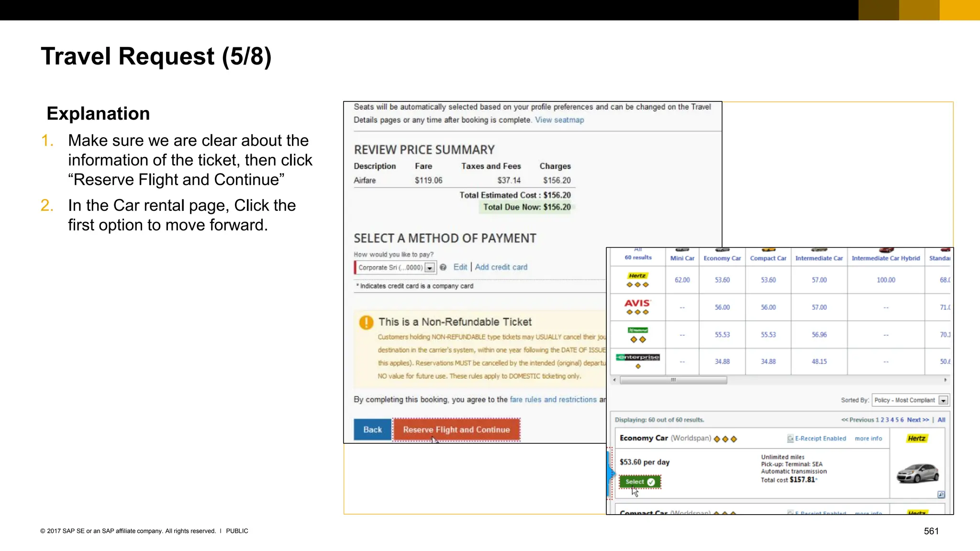The height and width of the screenshot is (551, 980).
Task: Click the left arrow of the matrix scrollbar
Action: (x=614, y=380)
